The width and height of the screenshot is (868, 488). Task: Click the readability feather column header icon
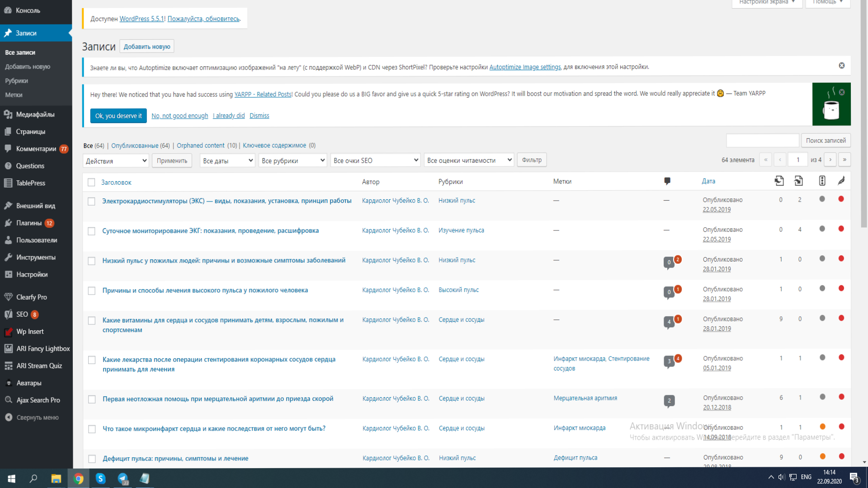(x=841, y=181)
